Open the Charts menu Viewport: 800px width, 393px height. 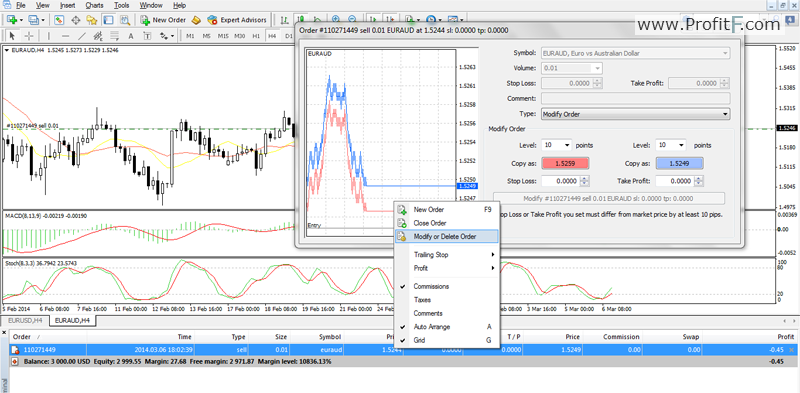94,6
